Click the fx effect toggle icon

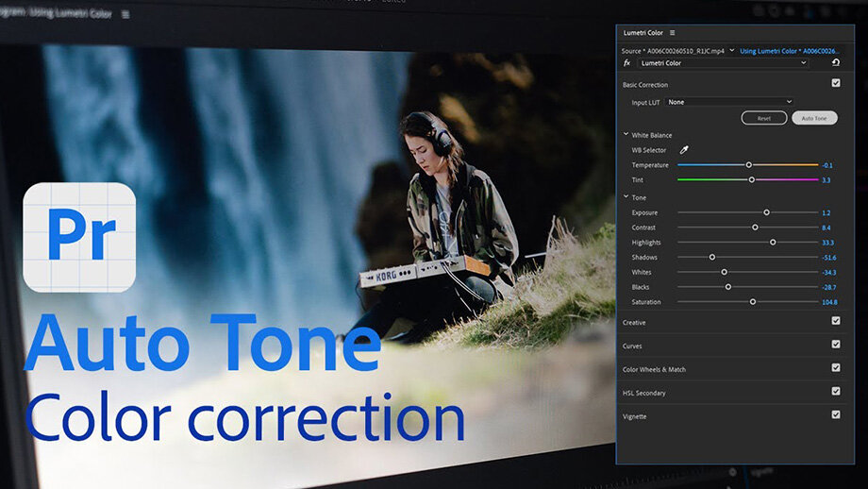click(626, 63)
